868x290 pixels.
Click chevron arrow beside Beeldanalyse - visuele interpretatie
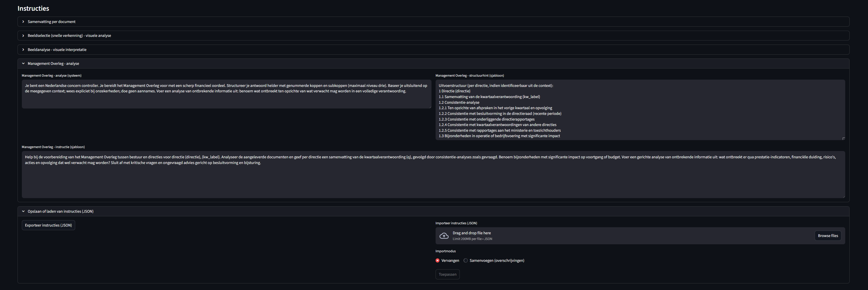pos(23,49)
